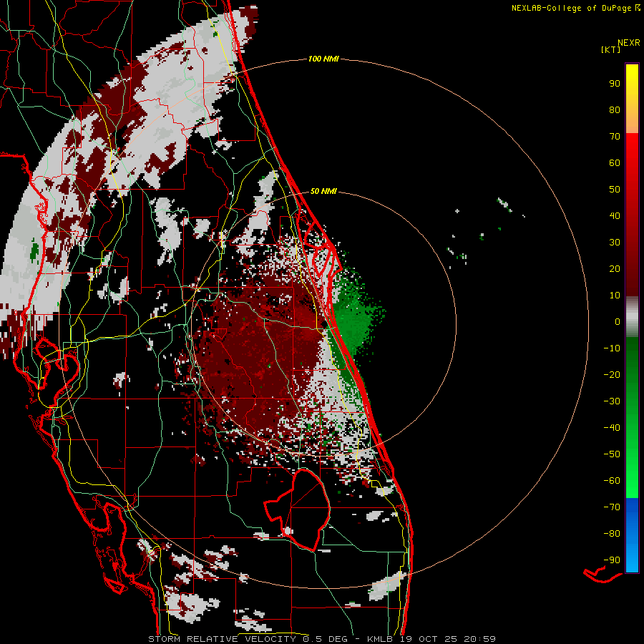Click the [KT] units label
644x644 pixels.
click(611, 49)
